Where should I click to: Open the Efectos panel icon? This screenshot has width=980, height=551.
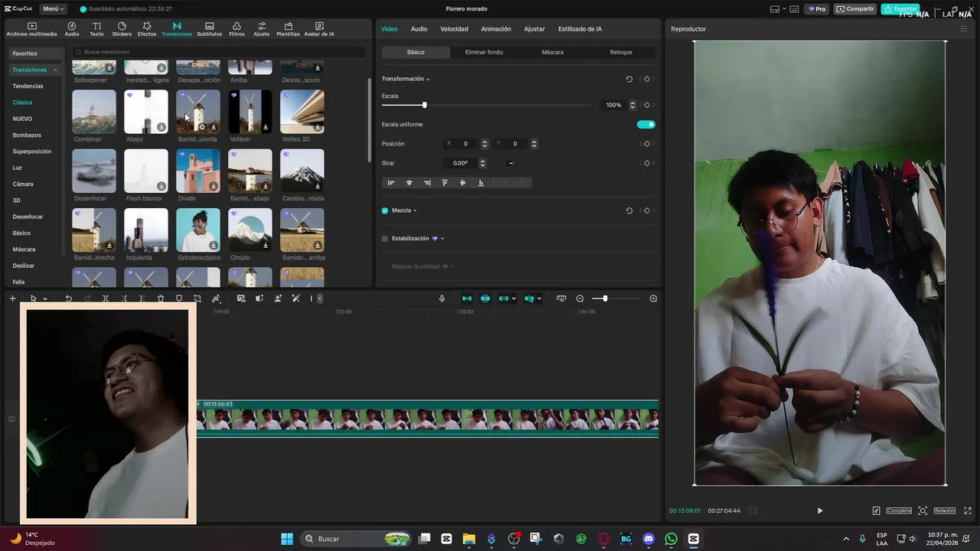tap(146, 29)
